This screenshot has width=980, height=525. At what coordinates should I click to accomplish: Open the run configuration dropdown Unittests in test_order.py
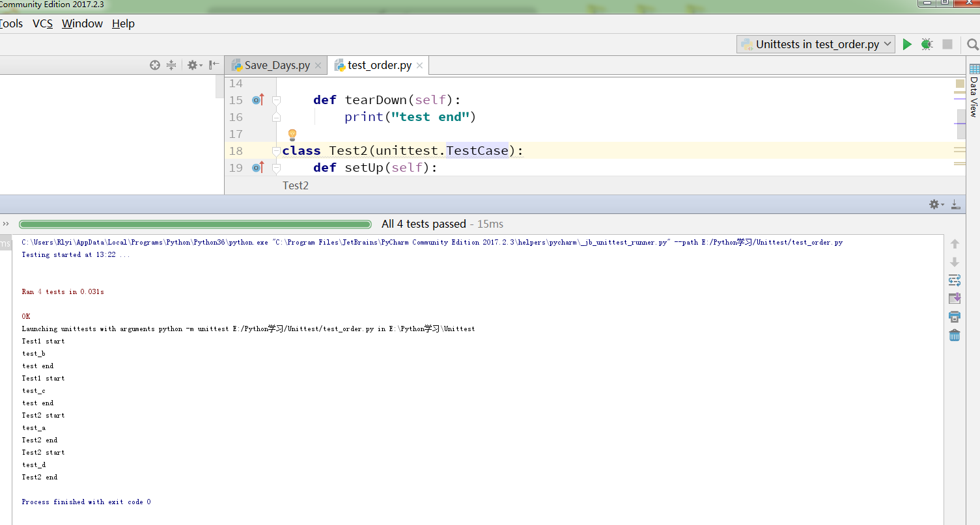coord(816,44)
